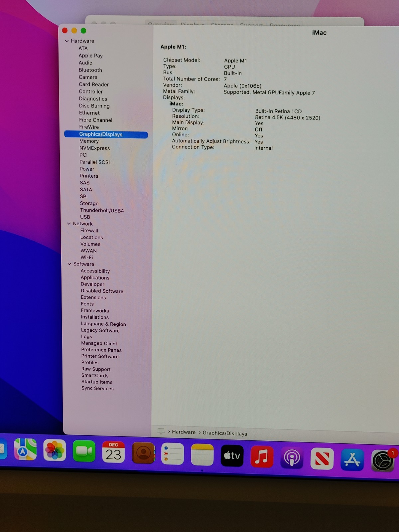The height and width of the screenshot is (532, 399).
Task: Open Logs under Software
Action: click(x=87, y=337)
